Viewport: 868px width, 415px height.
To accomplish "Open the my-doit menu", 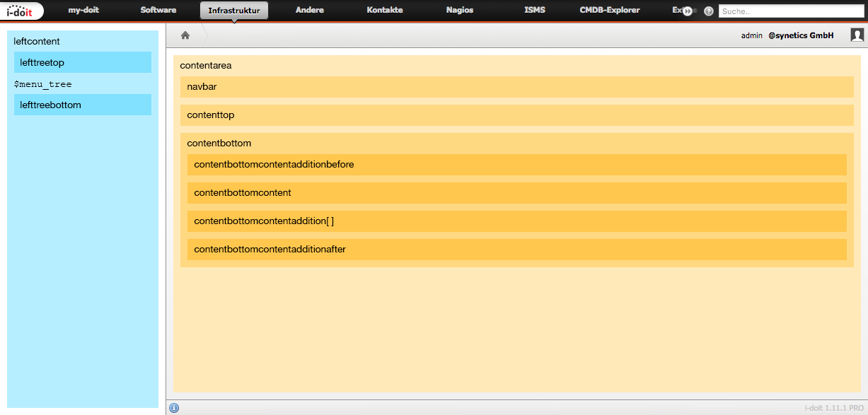I will pos(83,11).
